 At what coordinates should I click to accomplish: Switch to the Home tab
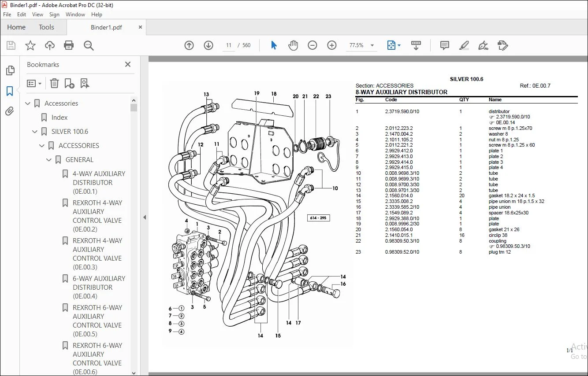coord(16,27)
